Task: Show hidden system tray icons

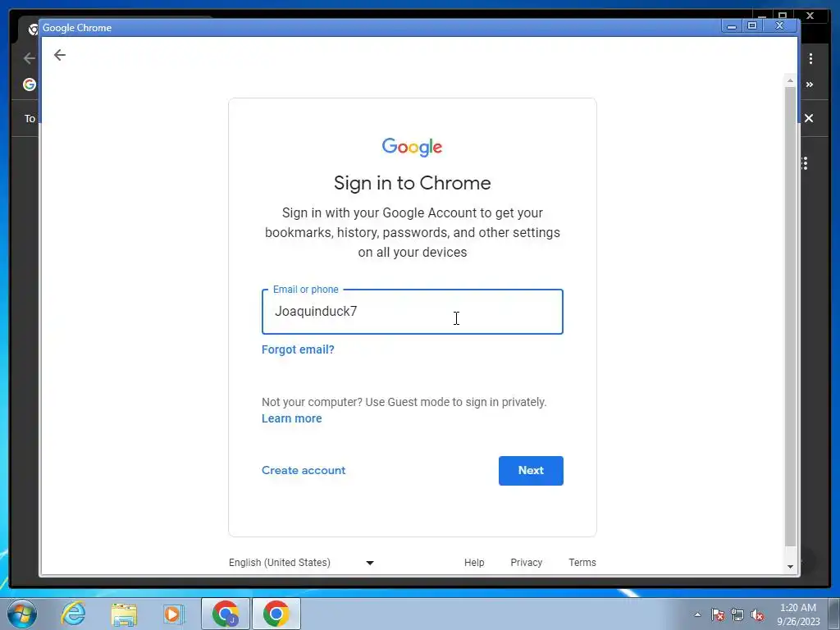Action: [697, 614]
